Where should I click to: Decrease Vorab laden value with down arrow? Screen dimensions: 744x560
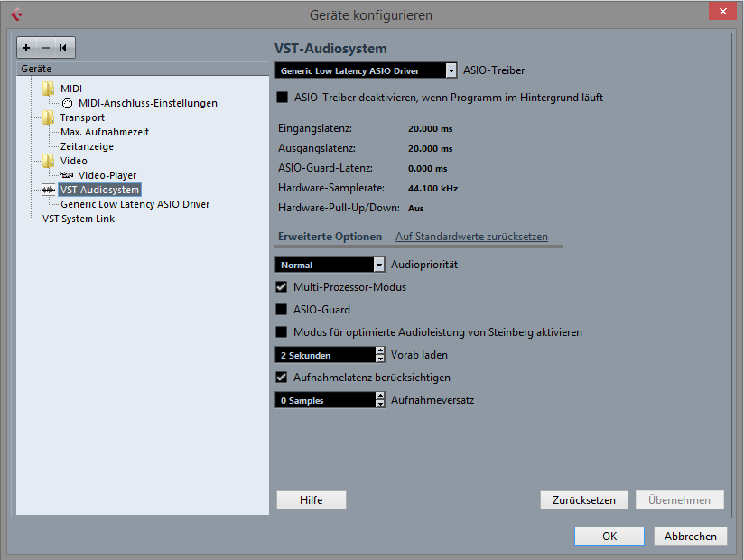click(380, 359)
